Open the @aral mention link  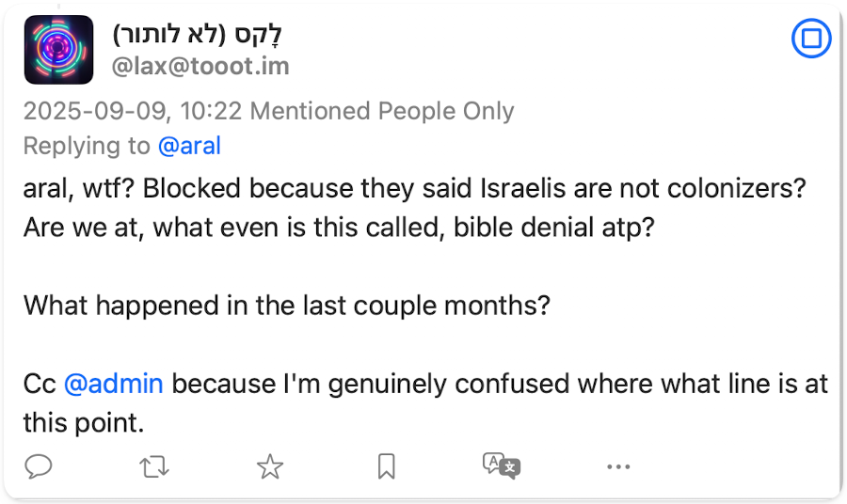coord(189,146)
